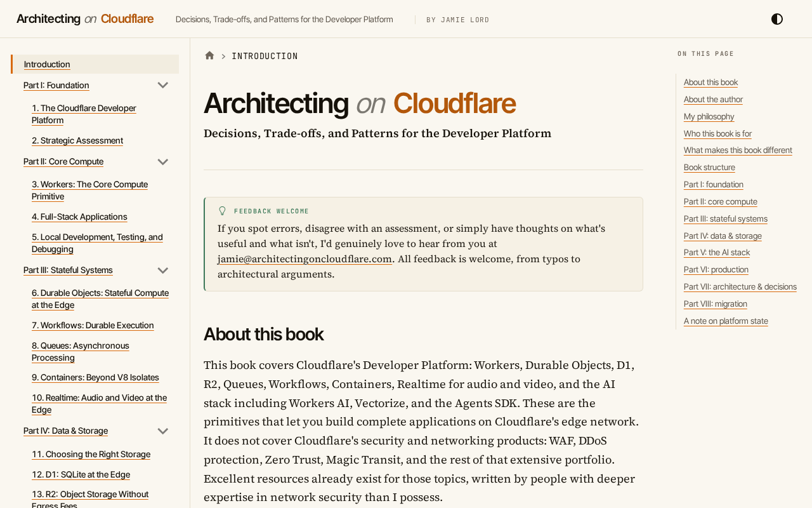Jump to A note on platform state
Viewport: 812px width, 508px height.
tap(726, 321)
